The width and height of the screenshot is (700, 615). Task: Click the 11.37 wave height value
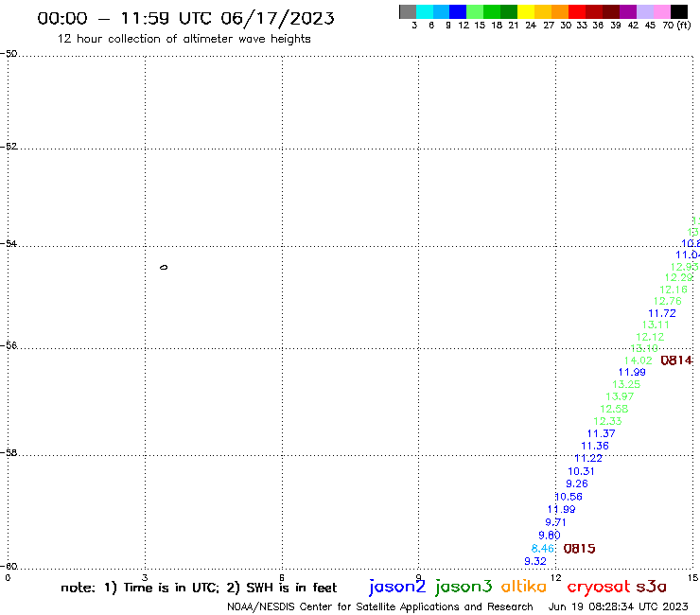tap(601, 433)
